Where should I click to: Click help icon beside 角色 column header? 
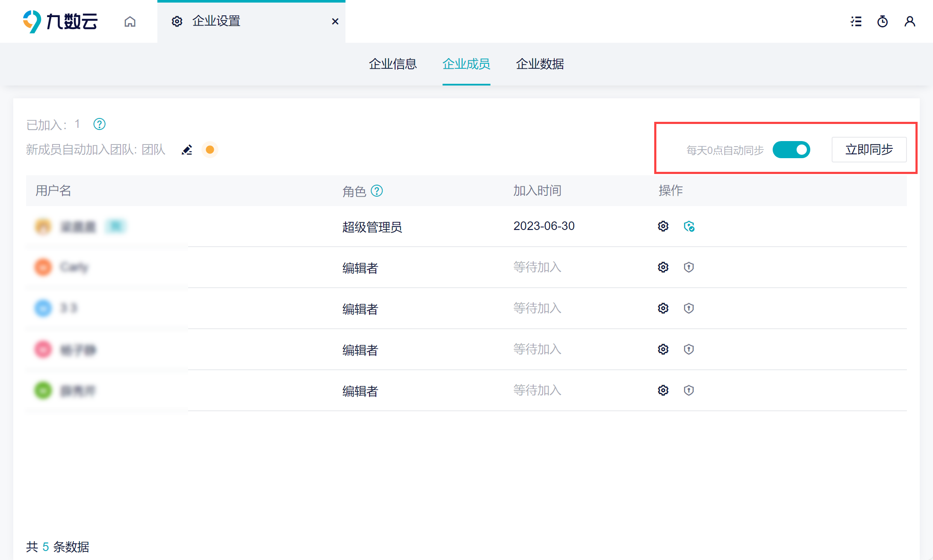pos(377,191)
